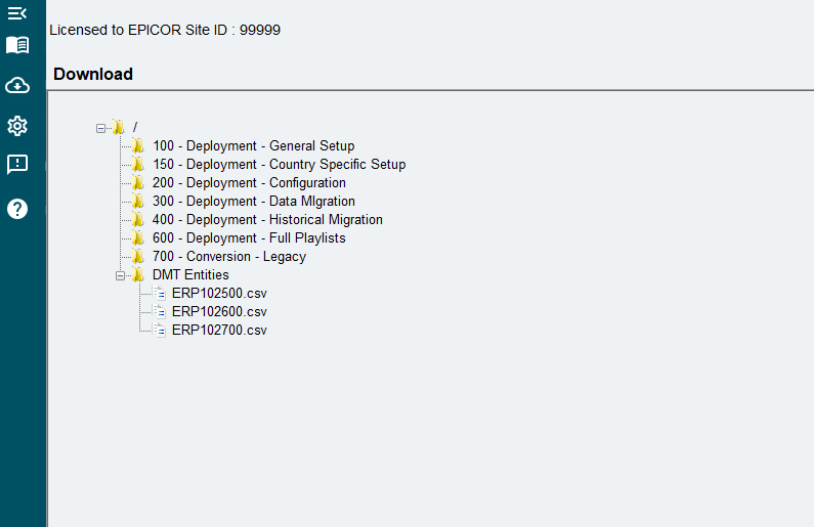Select 600 - Deployment - Full Playlists folder
This screenshot has height=527, width=814.
pyautogui.click(x=249, y=238)
